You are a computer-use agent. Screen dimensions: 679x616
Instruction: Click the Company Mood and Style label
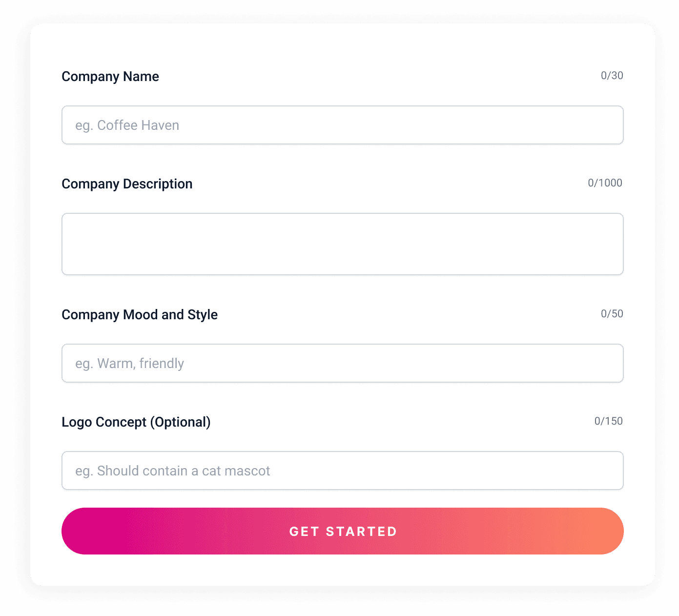(x=140, y=315)
